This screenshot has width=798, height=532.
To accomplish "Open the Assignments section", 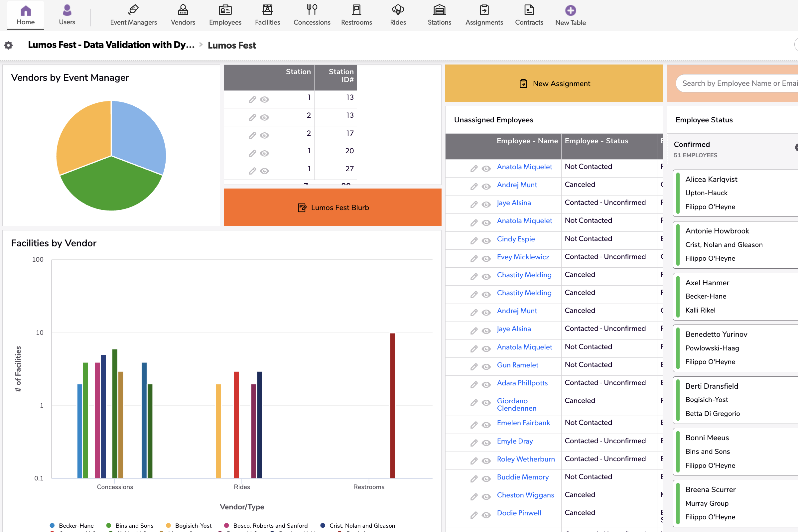I will pos(484,14).
